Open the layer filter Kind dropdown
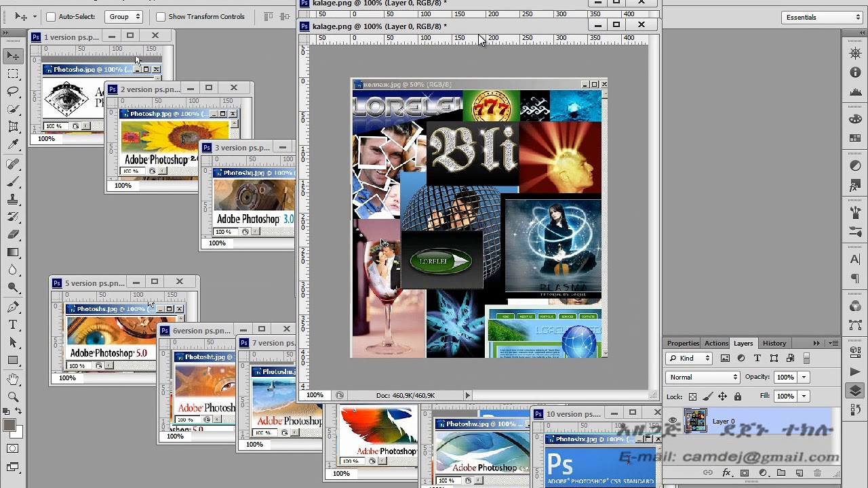This screenshot has width=868, height=488. click(x=689, y=358)
